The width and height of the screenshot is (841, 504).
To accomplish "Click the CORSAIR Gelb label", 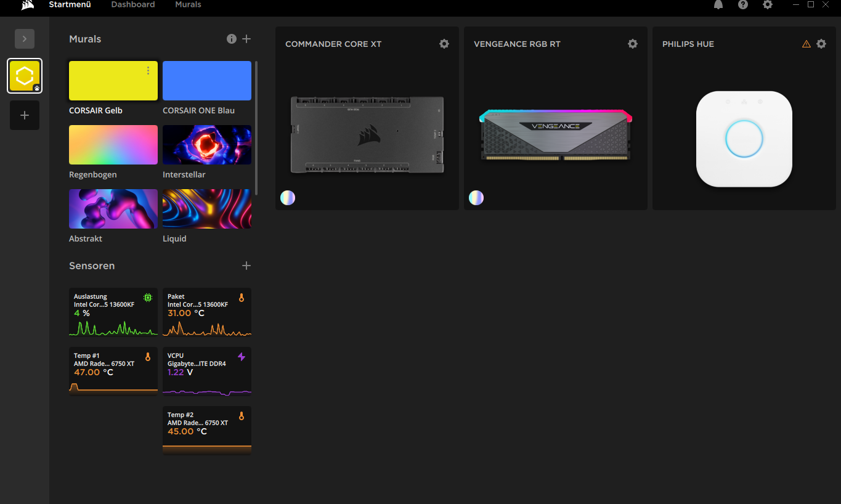I will [x=95, y=110].
